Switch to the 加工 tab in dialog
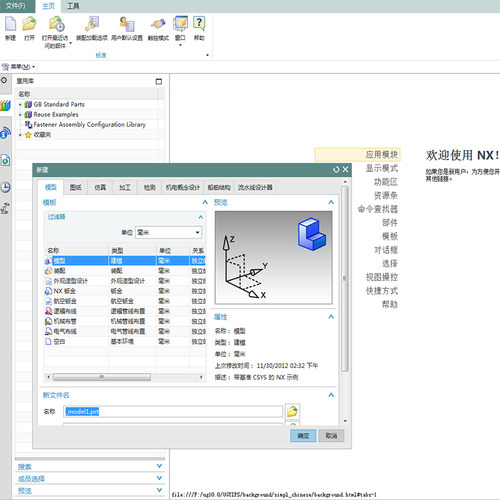The height and width of the screenshot is (500, 500). click(x=125, y=188)
